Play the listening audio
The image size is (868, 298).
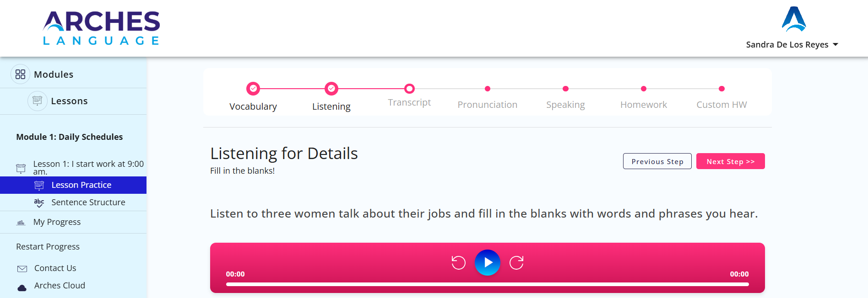click(487, 262)
